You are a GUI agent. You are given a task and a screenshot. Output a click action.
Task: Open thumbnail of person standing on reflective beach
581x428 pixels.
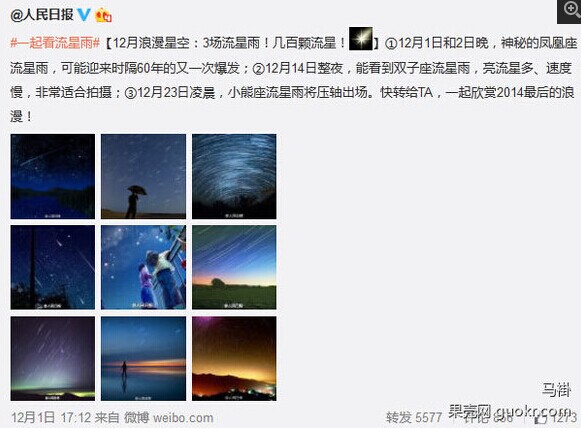click(x=143, y=358)
